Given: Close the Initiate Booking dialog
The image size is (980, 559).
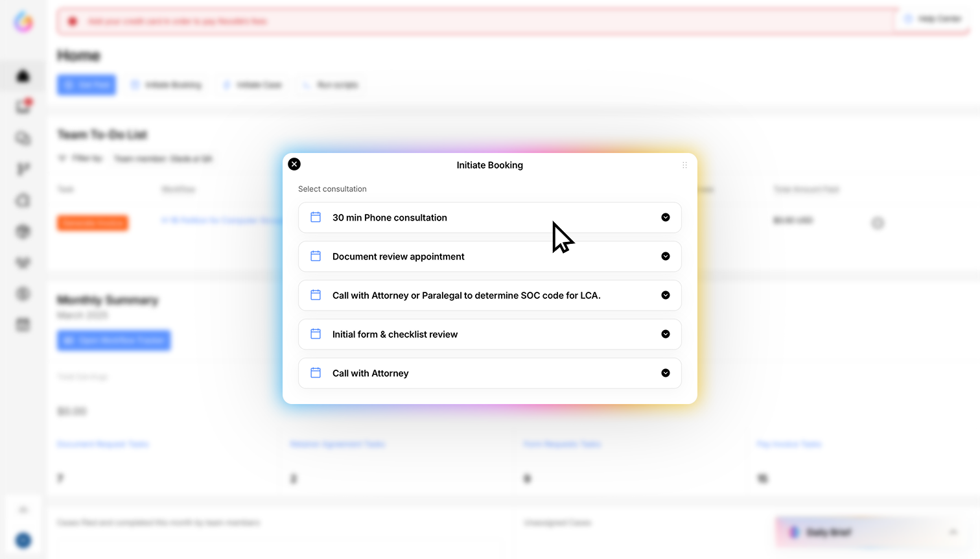Looking at the screenshot, I should click(x=294, y=164).
